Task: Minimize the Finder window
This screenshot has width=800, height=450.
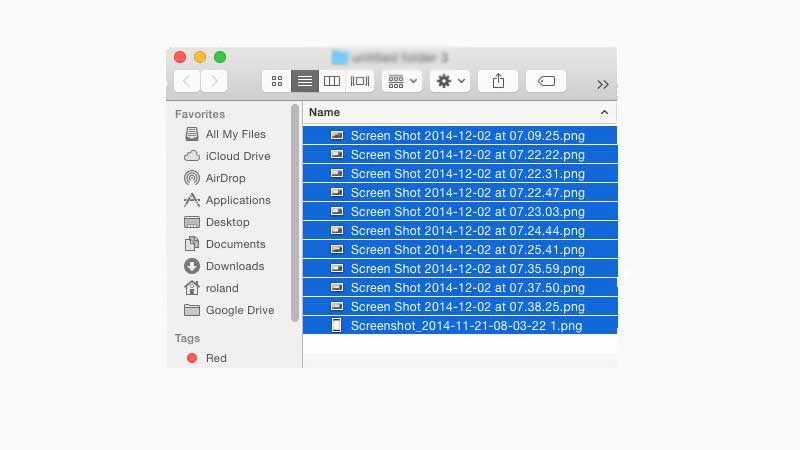Action: pos(200,57)
